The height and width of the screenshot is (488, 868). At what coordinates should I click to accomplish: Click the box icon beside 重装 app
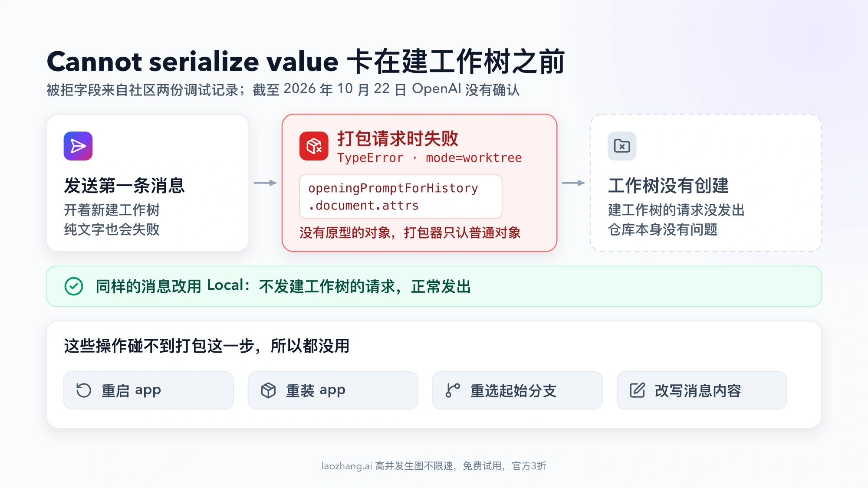point(268,390)
